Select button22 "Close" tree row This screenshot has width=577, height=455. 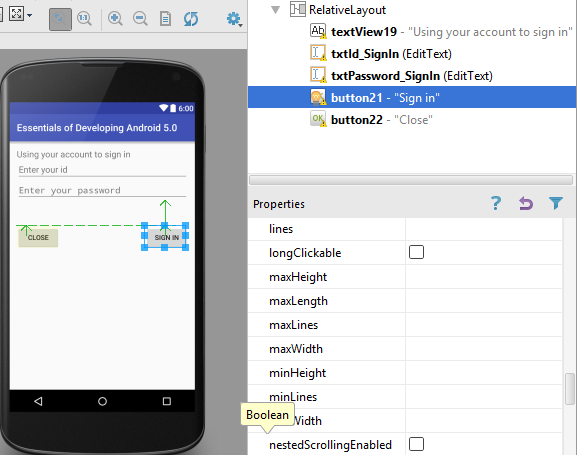tap(412, 120)
